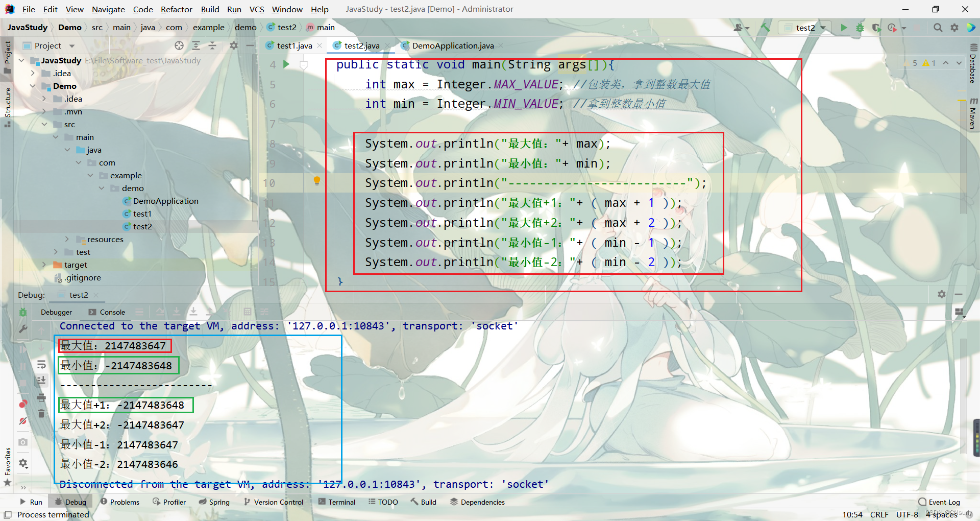
Task: Collapse the JavaStudy root node
Action: (21, 60)
